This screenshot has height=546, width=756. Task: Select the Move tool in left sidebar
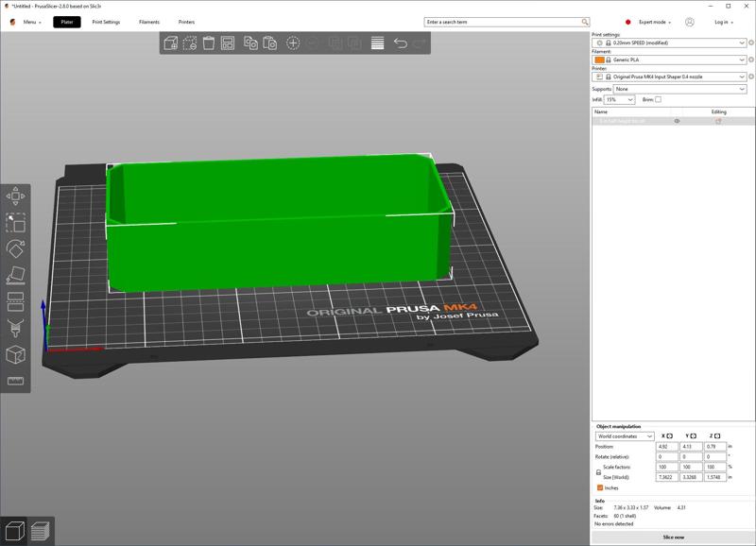point(15,196)
